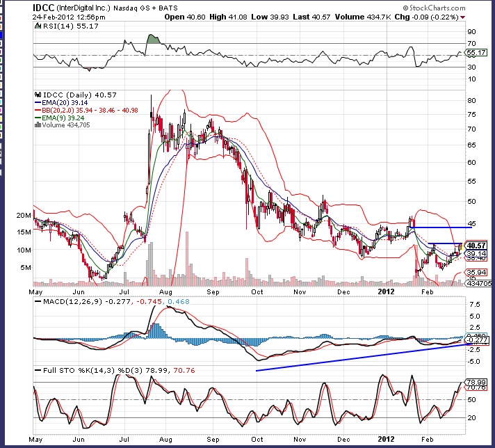Click the 24-Feb-2012 12:56pm timestamp
The height and width of the screenshot is (448, 495).
click(69, 17)
